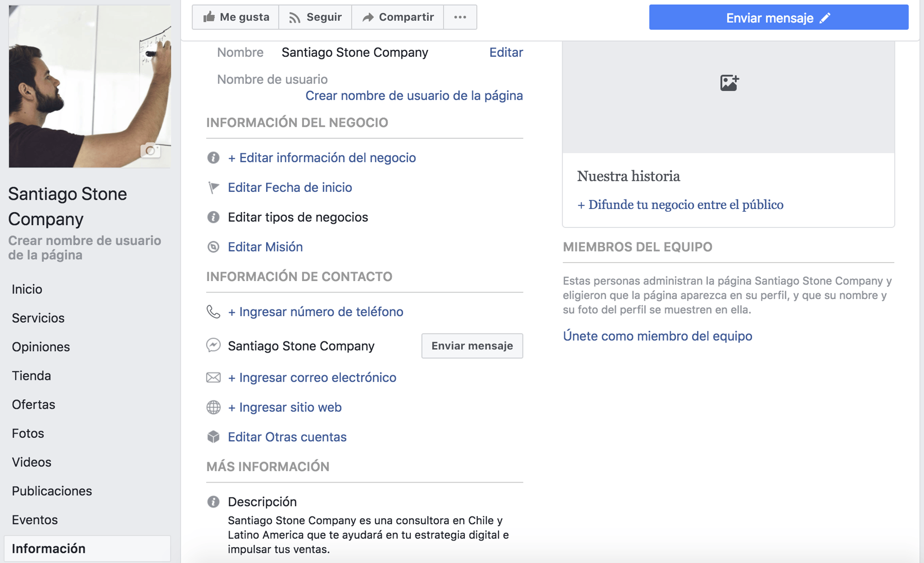Click the flag icon beside Editar Fecha de inicio
924x563 pixels.
tap(213, 187)
